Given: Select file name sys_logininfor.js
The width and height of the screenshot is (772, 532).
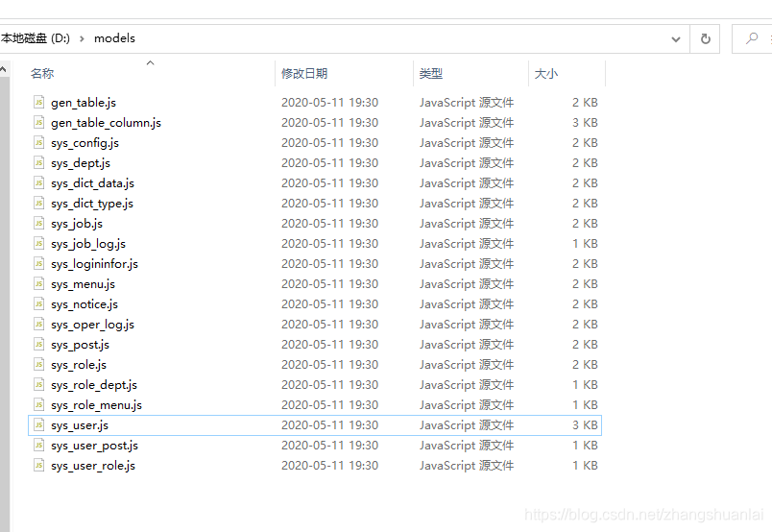Looking at the screenshot, I should coord(94,264).
